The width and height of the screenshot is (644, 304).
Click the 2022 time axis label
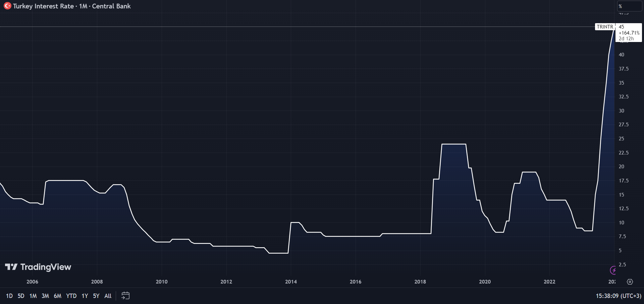point(549,282)
